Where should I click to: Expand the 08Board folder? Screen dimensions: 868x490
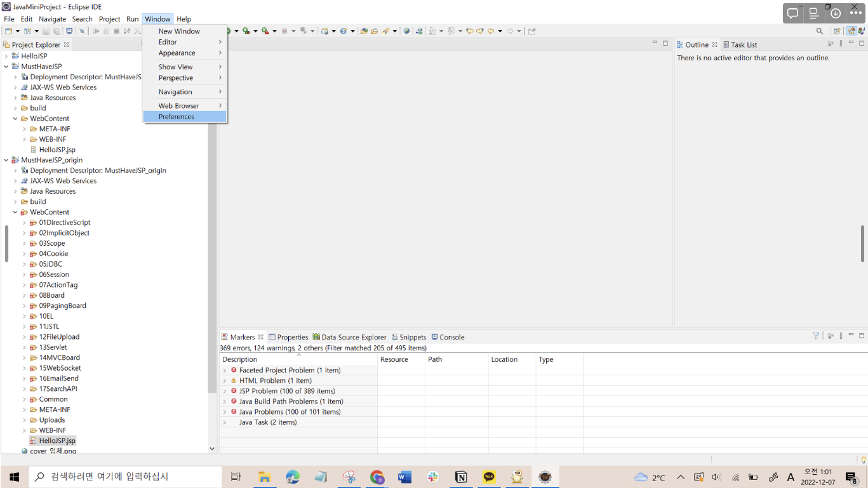coord(24,295)
